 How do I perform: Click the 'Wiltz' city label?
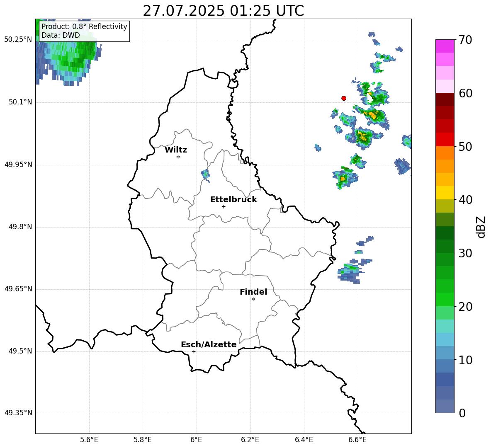tap(176, 150)
